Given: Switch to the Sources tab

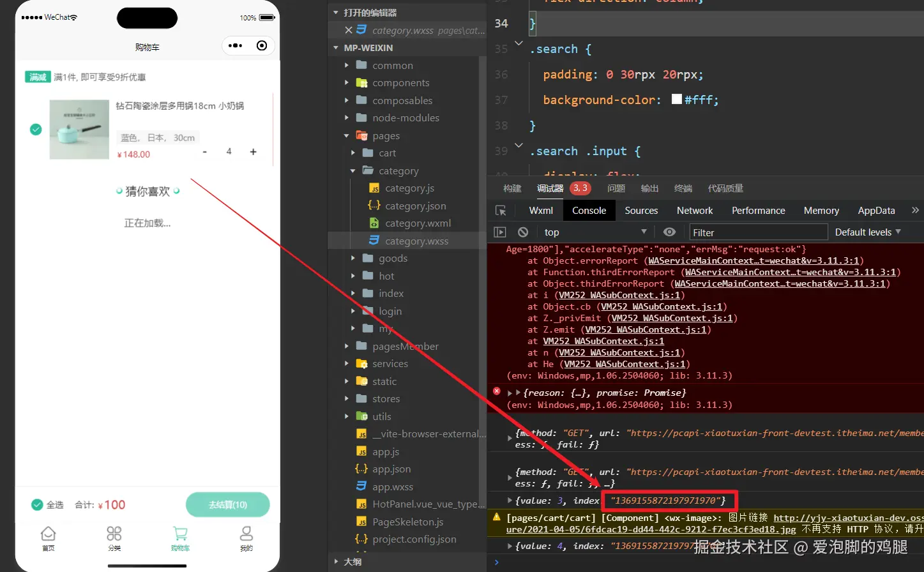Looking at the screenshot, I should tap(641, 211).
